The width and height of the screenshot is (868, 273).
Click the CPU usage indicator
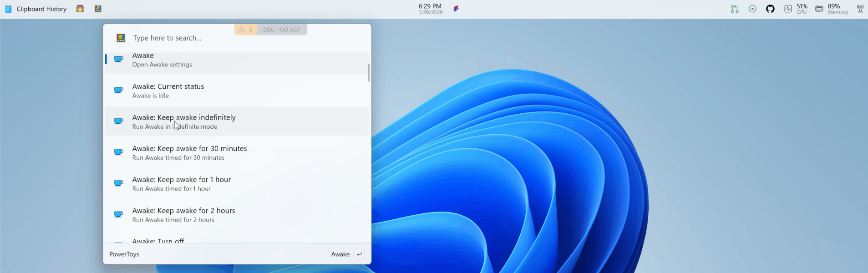pos(796,9)
